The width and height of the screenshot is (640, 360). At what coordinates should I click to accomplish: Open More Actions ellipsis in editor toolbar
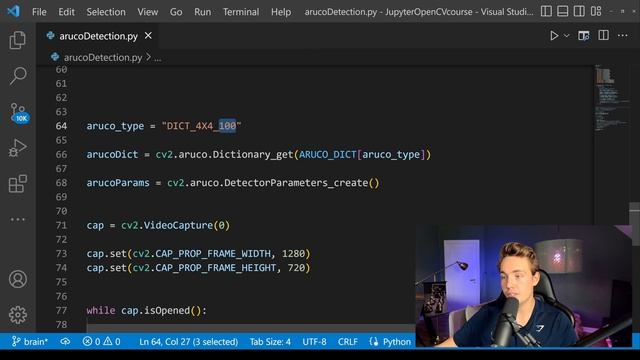click(x=622, y=36)
